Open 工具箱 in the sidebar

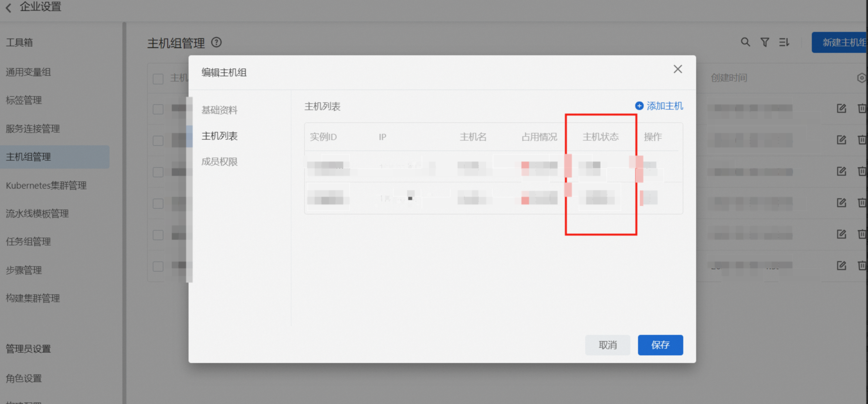pos(20,42)
